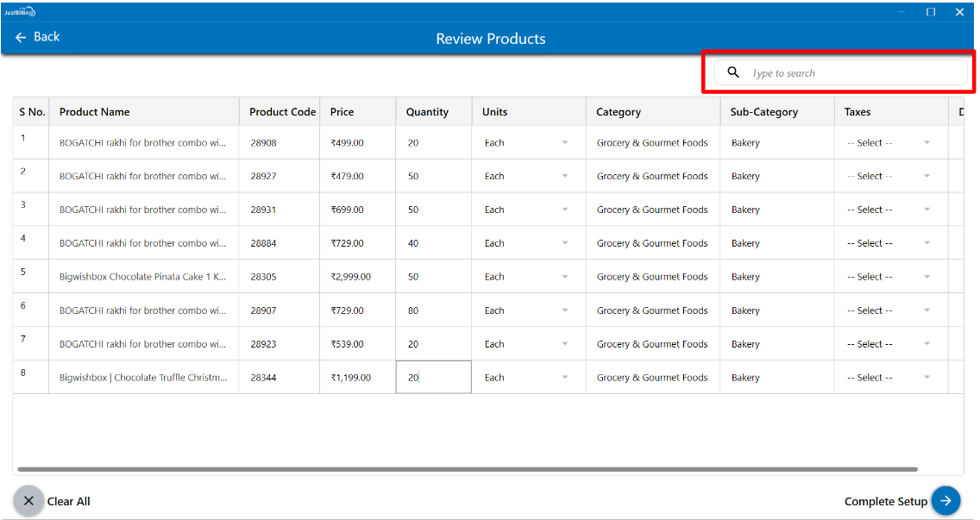Click the Price column header
The height and width of the screenshot is (520, 980).
pos(342,112)
